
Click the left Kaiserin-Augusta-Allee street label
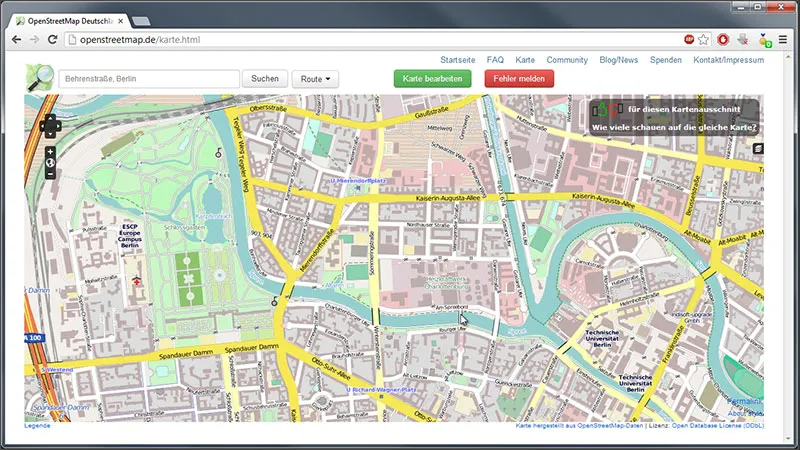(x=448, y=198)
